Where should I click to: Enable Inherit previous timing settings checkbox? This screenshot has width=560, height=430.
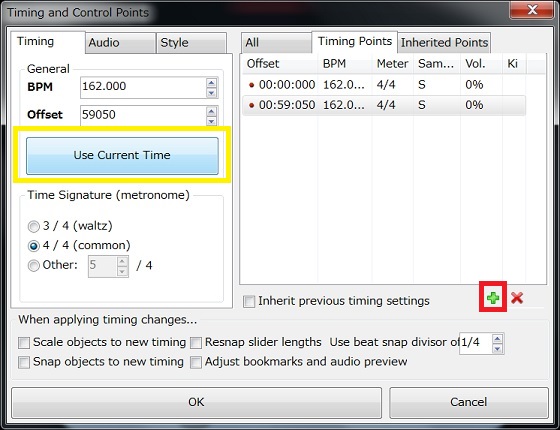249,301
